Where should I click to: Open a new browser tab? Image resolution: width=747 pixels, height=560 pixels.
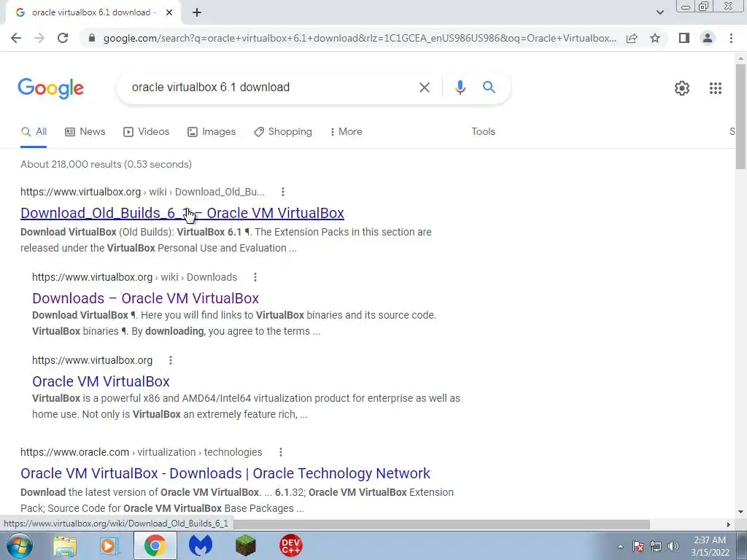click(x=197, y=13)
